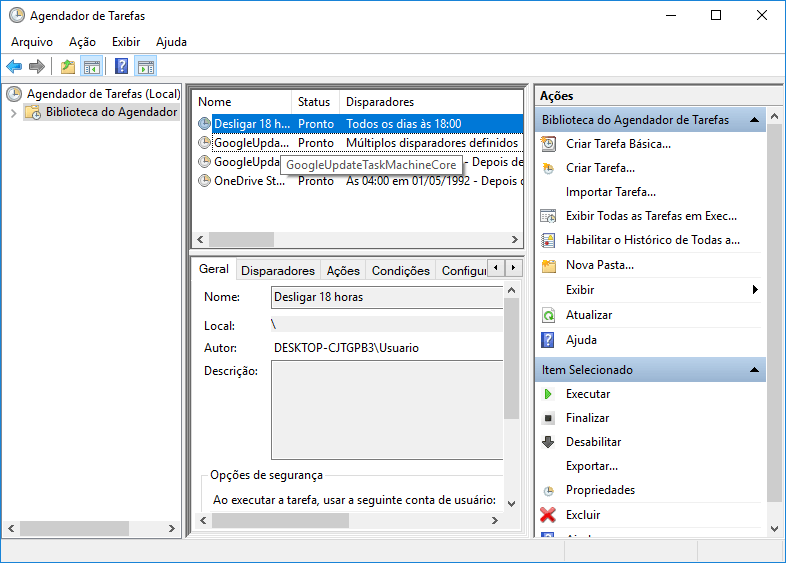Click the Exibir Todas as Tarefas icon

pos(548,216)
